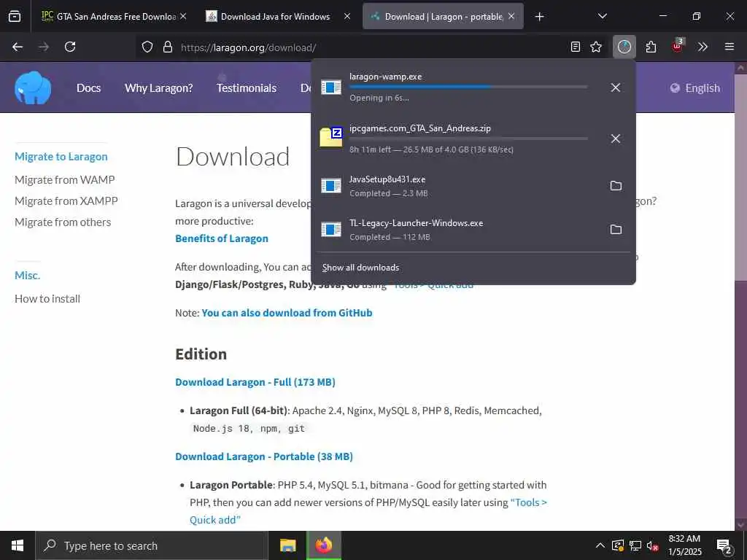The image size is (747, 560).
Task: Open the muted volume tray icon
Action: (x=652, y=545)
